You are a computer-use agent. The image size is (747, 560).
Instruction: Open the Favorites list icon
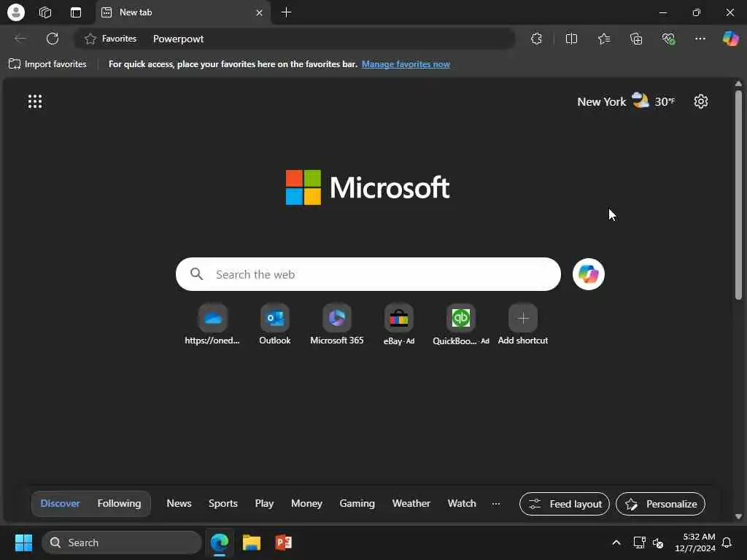click(604, 39)
